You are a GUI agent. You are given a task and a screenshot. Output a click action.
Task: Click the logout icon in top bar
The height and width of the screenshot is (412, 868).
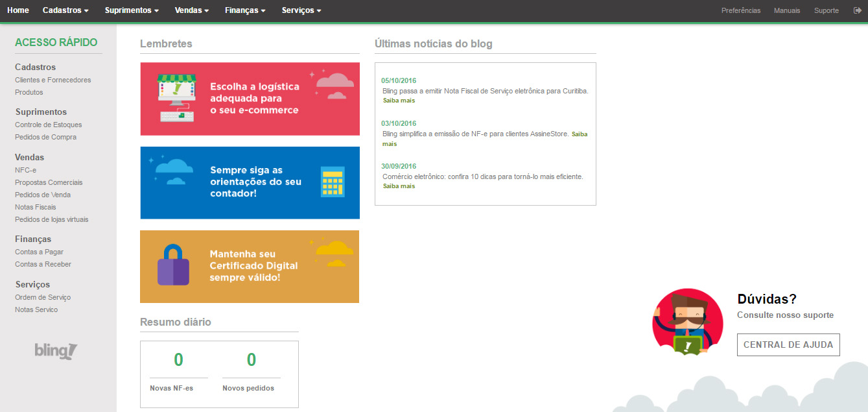point(857,10)
